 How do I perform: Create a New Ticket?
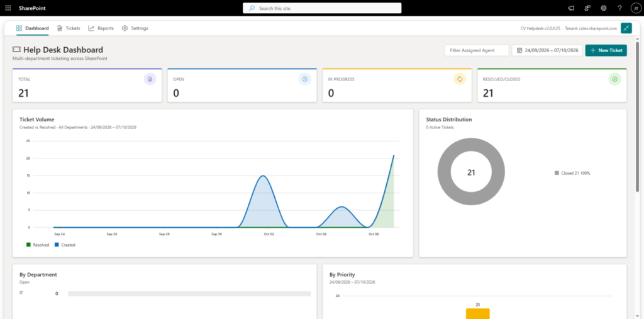pos(606,50)
